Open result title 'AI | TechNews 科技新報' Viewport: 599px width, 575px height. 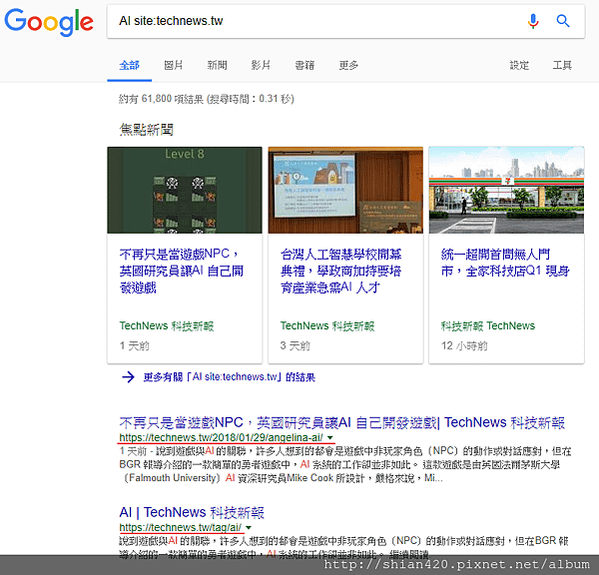click(192, 512)
